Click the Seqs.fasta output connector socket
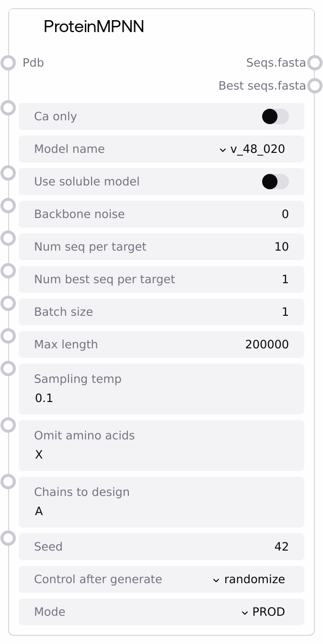The width and height of the screenshot is (323, 644). [314, 63]
